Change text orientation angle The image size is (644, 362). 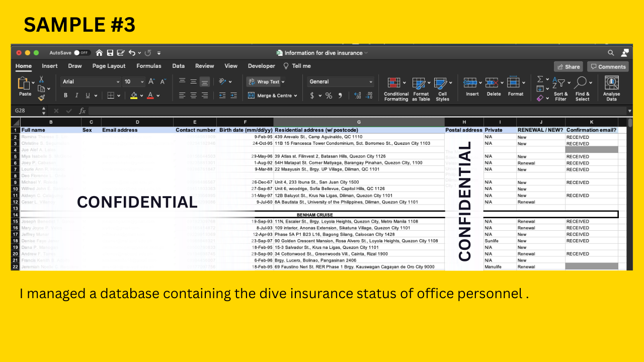pos(222,81)
